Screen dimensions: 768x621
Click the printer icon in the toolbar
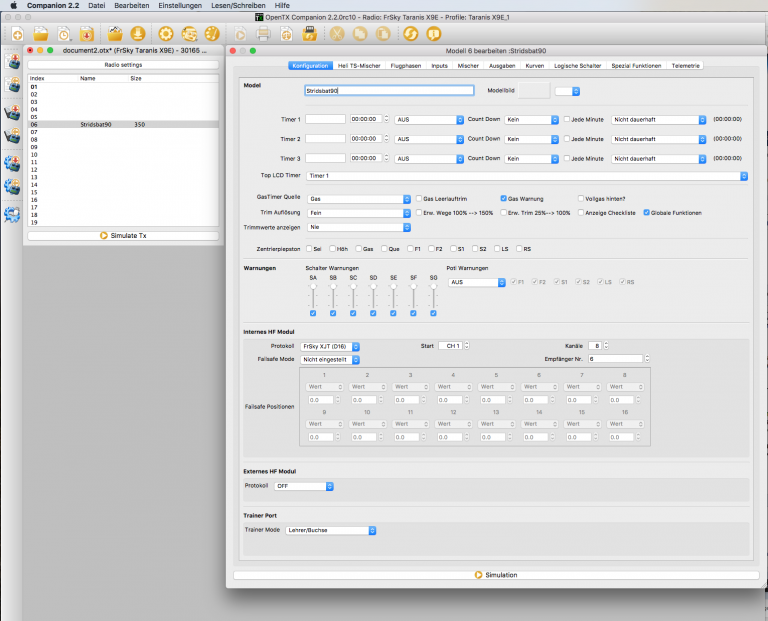263,34
